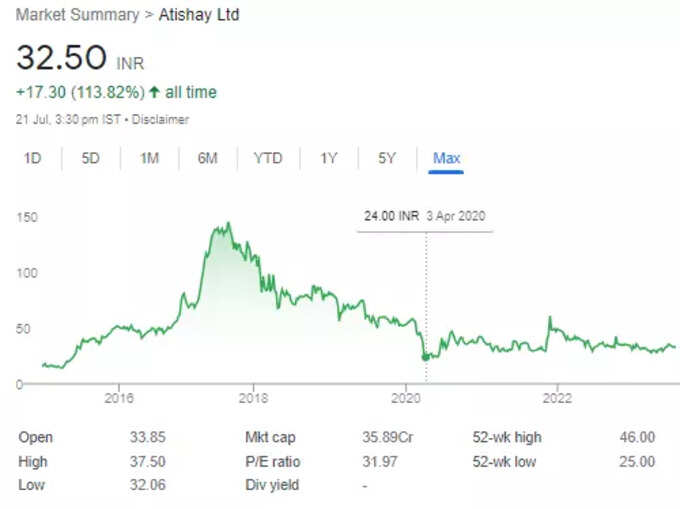Click the Atishay Ltd title

pos(199,15)
